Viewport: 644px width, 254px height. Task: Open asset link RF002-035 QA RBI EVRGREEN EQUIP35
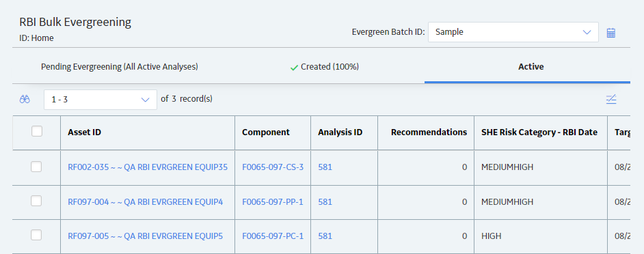coord(148,167)
